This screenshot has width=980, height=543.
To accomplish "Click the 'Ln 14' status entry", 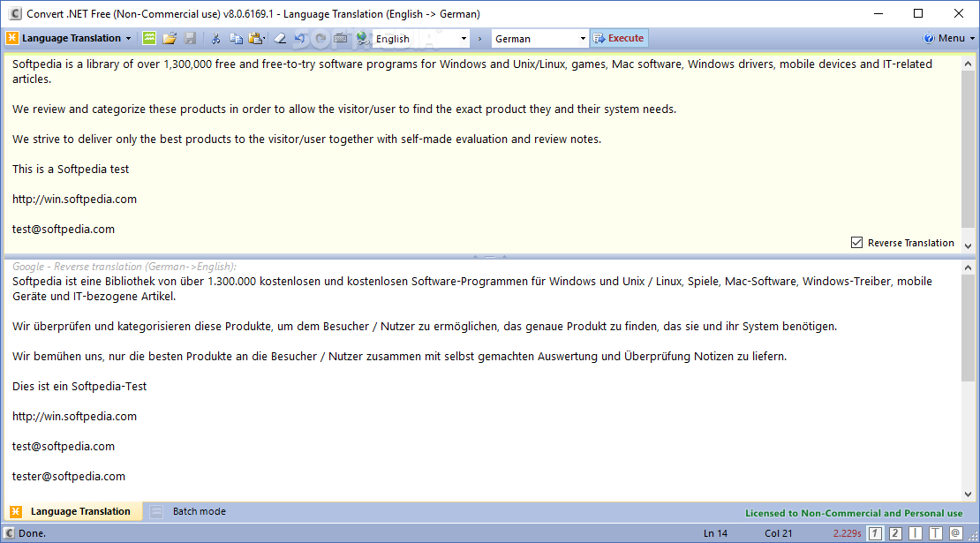I will point(716,533).
